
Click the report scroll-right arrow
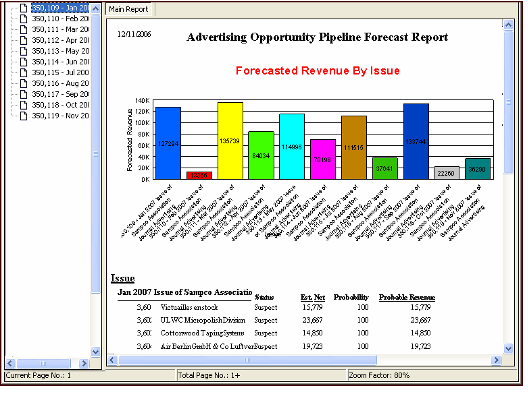[496, 360]
